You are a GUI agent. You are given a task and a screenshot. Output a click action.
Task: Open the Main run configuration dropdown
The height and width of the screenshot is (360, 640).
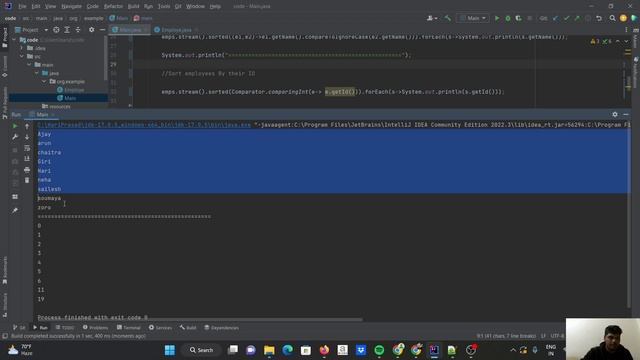coord(473,18)
